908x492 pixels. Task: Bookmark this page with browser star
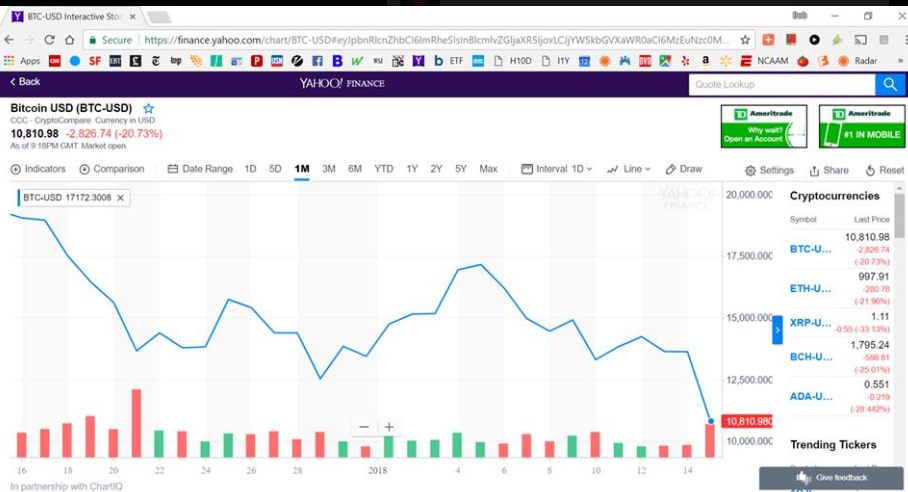click(746, 40)
